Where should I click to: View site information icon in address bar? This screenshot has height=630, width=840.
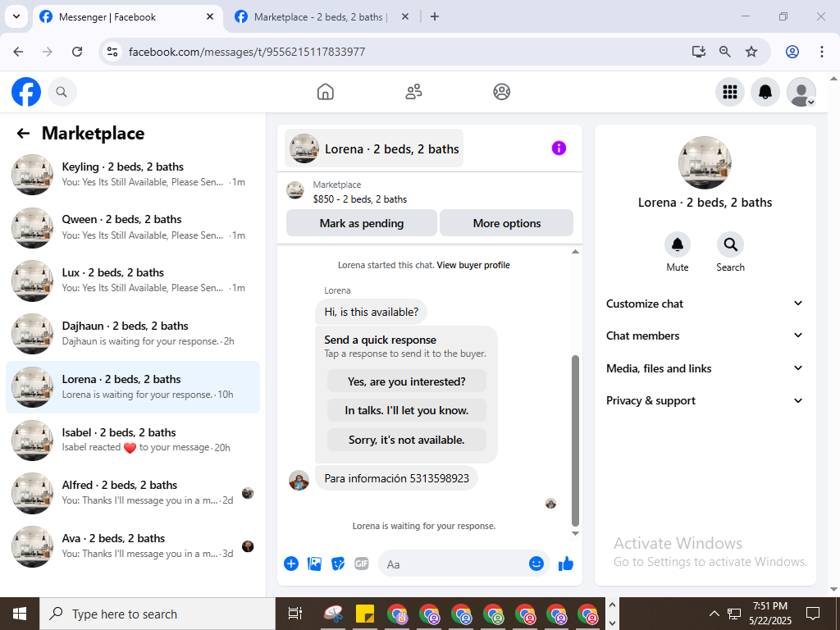pos(112,52)
